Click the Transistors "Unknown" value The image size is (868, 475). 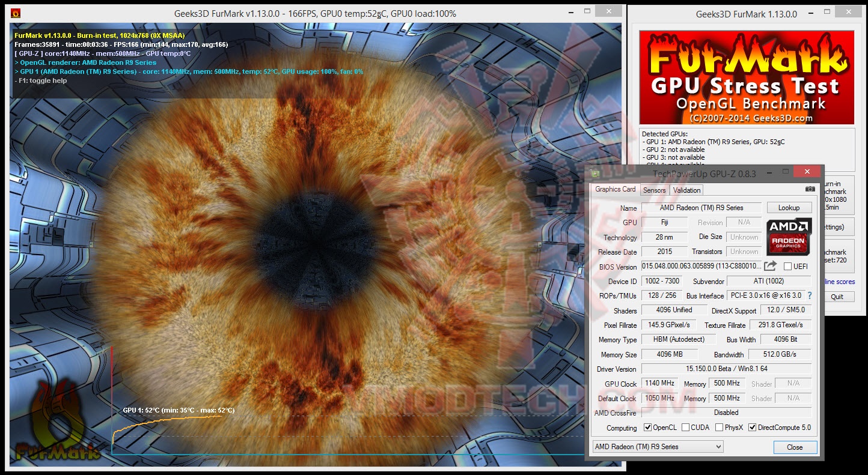(744, 252)
